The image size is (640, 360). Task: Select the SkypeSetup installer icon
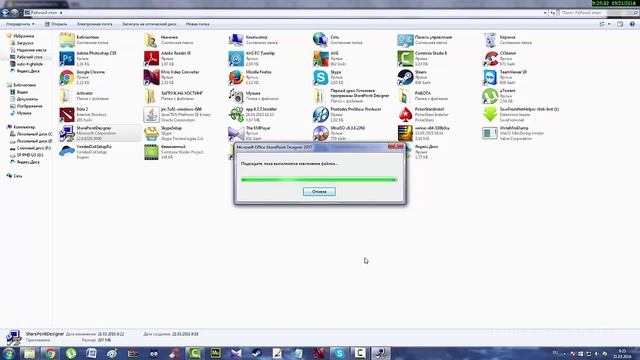151,133
